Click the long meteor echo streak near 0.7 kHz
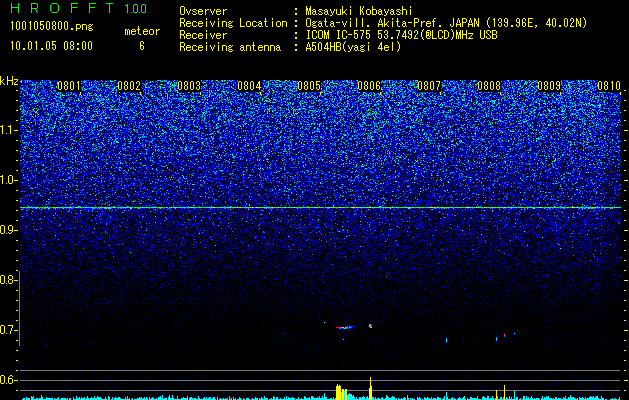The height and width of the screenshot is (400, 629). point(345,327)
